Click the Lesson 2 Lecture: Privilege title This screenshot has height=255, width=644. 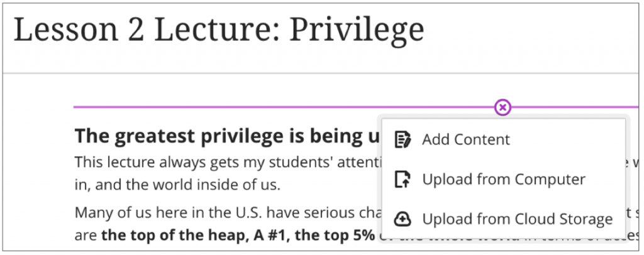[219, 30]
